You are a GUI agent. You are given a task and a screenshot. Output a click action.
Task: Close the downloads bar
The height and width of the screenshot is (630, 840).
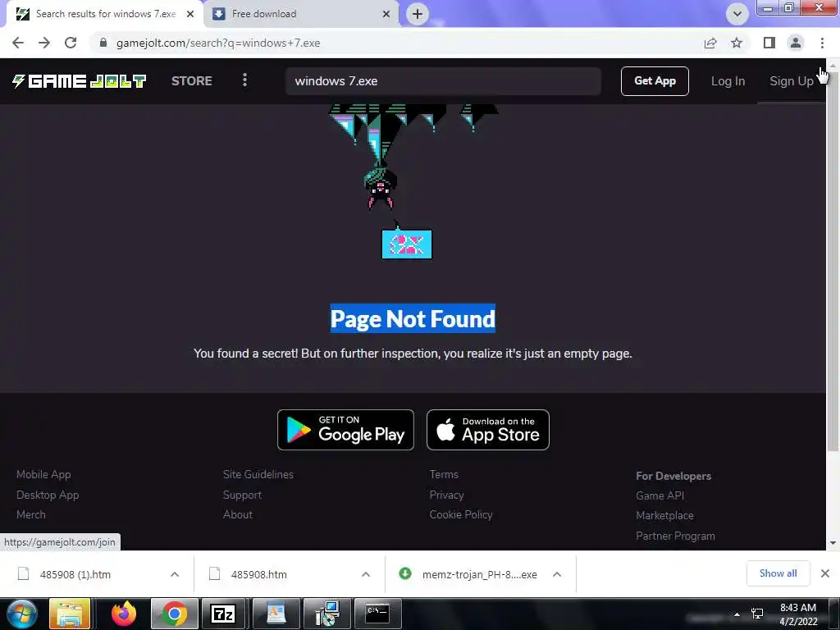825,573
